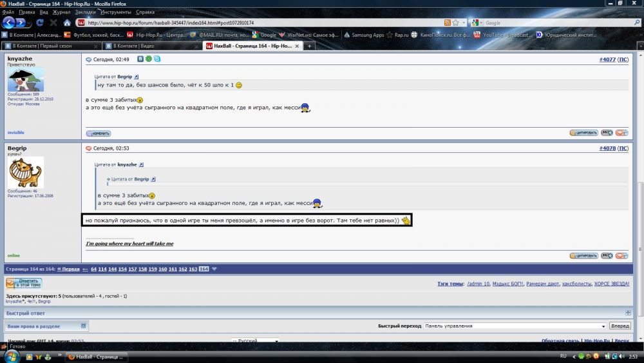Close the HaxBall tab
Viewport: 644px width, 363px height.
pos(297,46)
